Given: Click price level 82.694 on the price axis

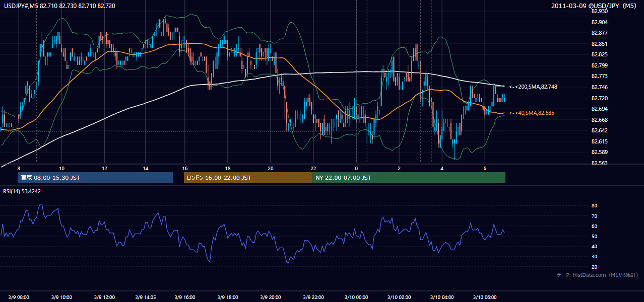Looking at the screenshot, I should point(600,109).
